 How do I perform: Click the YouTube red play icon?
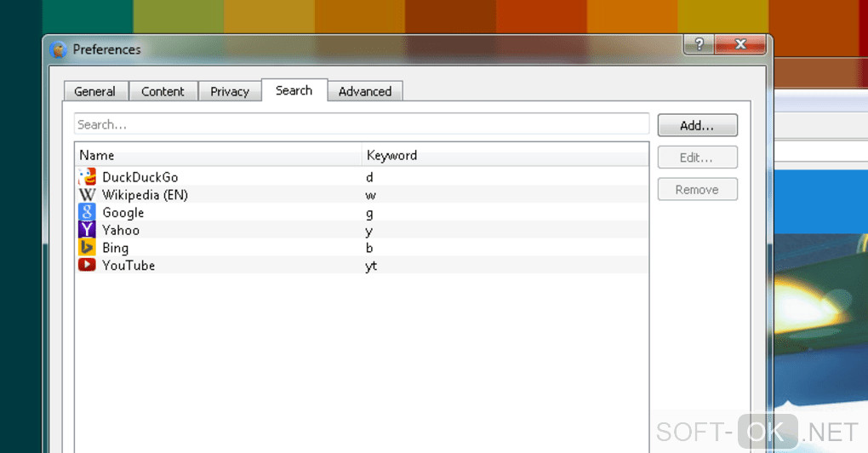(87, 266)
